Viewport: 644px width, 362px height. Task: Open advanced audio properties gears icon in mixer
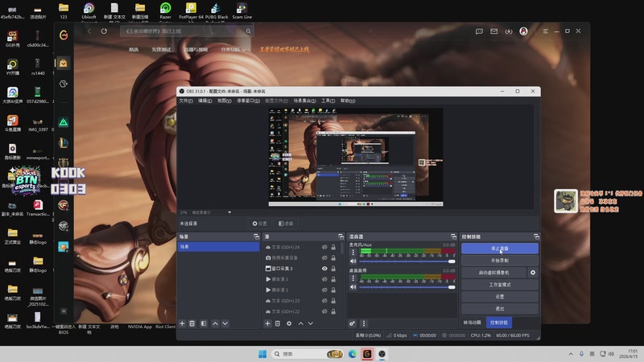(353, 323)
